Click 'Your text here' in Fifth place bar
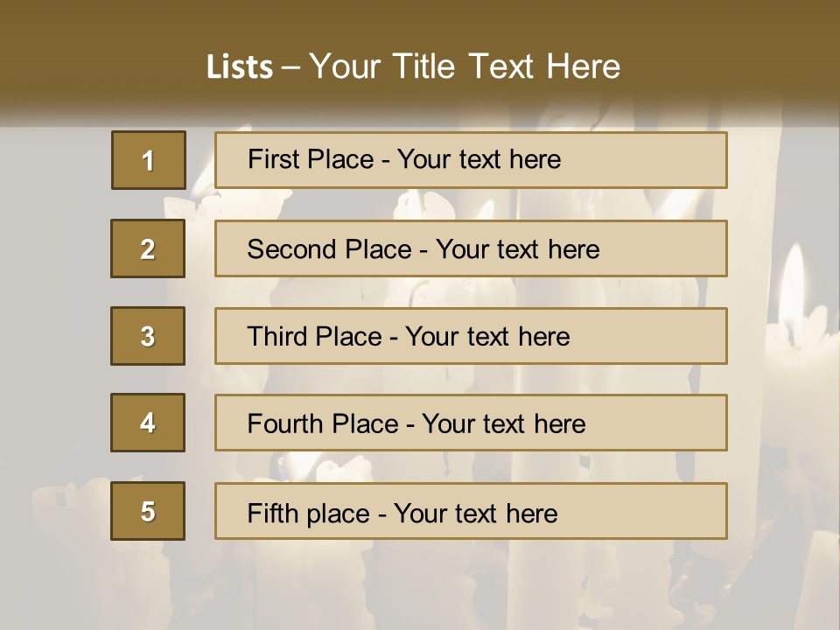This screenshot has width=840, height=630. 476,514
